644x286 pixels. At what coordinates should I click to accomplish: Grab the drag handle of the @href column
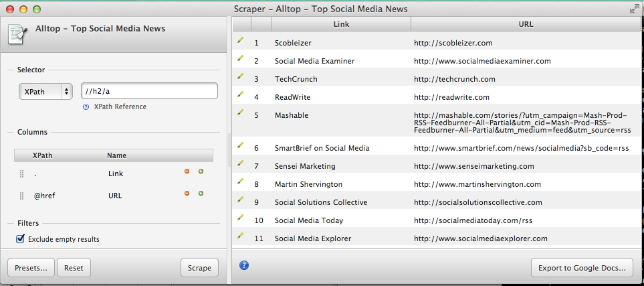point(22,196)
